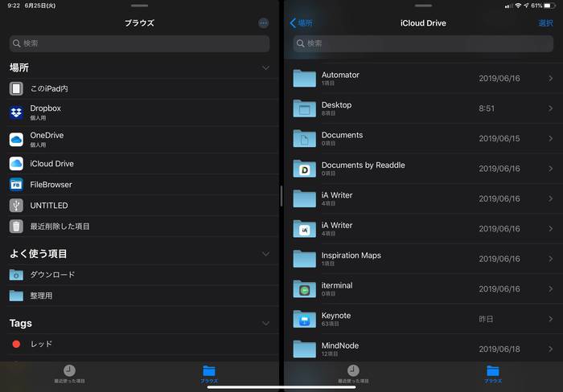Open the FileBrowser app icon
This screenshot has height=392, width=563.
pyautogui.click(x=16, y=184)
